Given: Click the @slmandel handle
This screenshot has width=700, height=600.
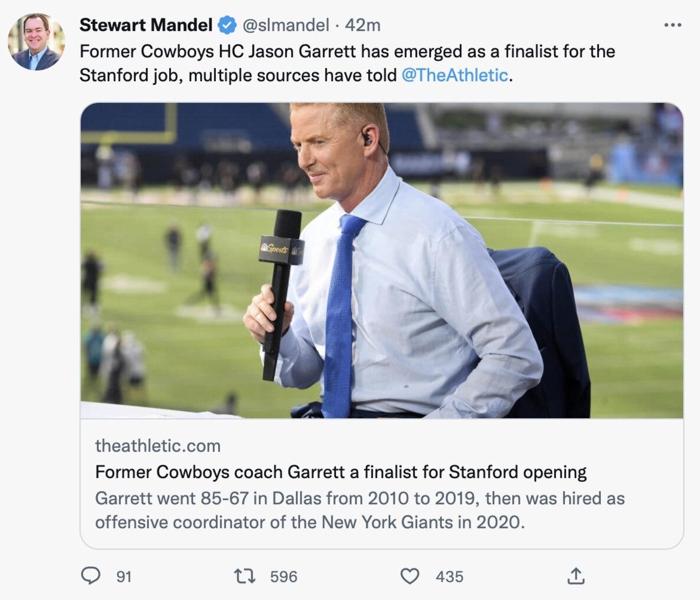Looking at the screenshot, I should point(285,25).
